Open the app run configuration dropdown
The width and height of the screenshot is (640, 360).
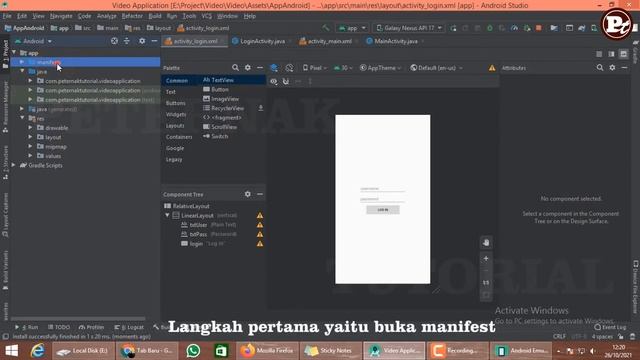coord(352,28)
